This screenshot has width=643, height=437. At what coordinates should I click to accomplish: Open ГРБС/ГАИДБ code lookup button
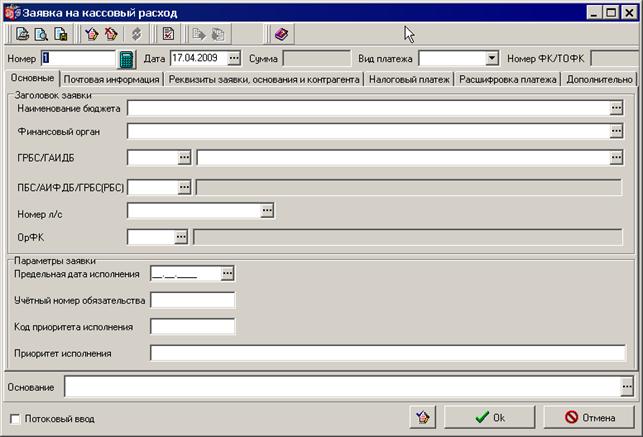(184, 157)
